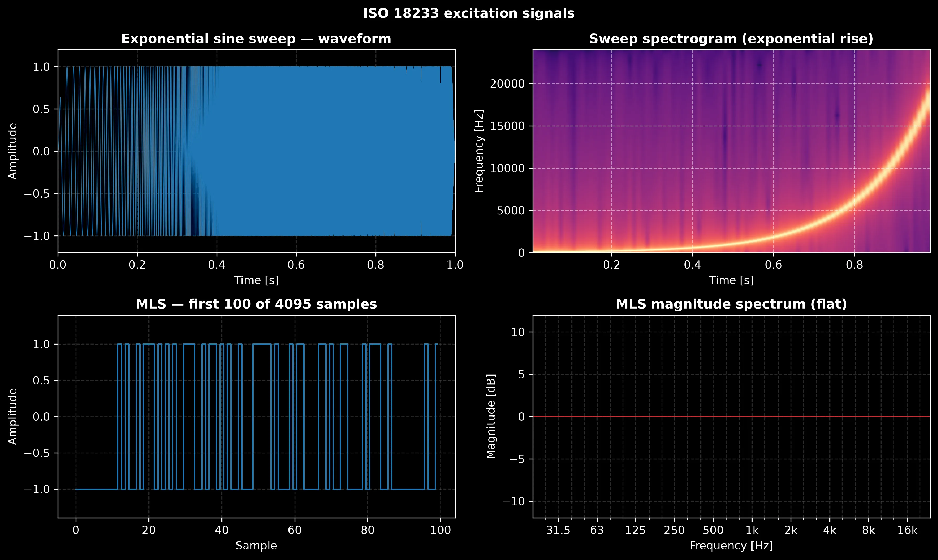Image resolution: width=938 pixels, height=560 pixels.
Task: Select the 'Exponential sine sweep — waveform' plot title
Action: click(256, 39)
